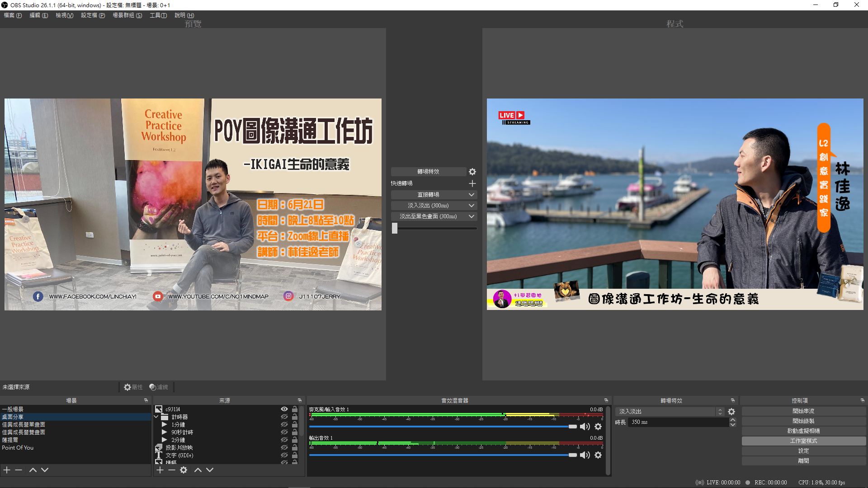The width and height of the screenshot is (868, 488).
Task: Open the 場景群組 menu
Action: pyautogui.click(x=127, y=15)
